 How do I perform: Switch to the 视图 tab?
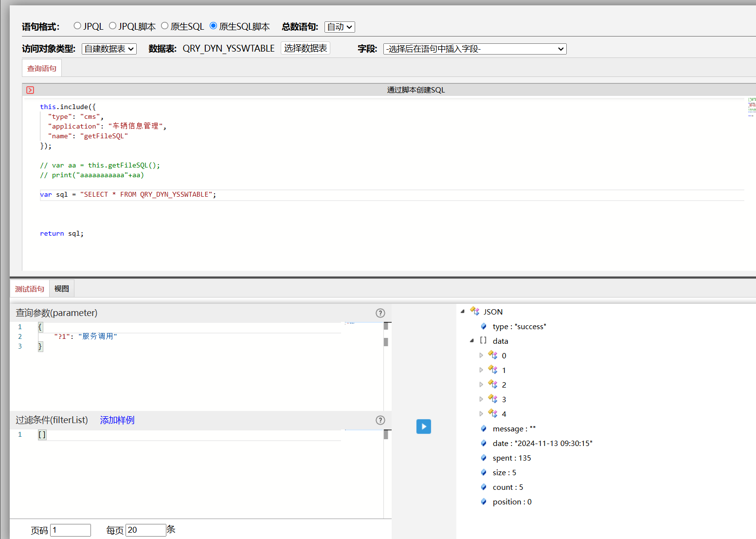61,289
